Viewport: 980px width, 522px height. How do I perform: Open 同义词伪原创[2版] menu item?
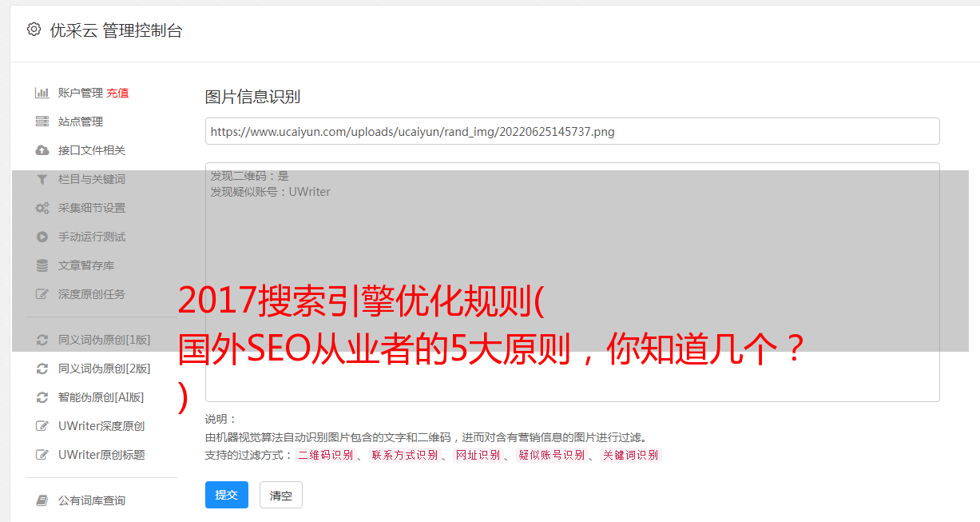pyautogui.click(x=105, y=369)
